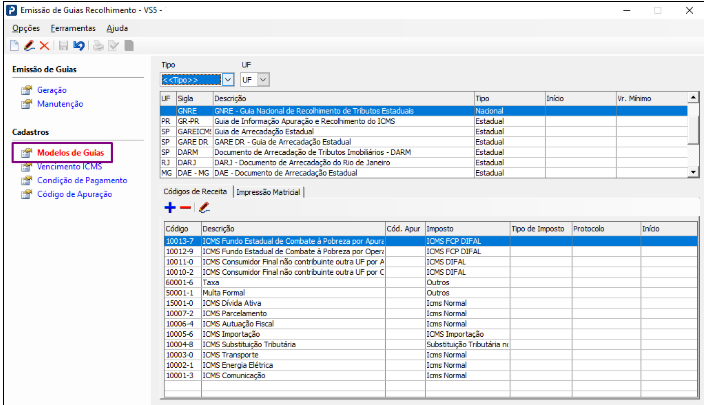The height and width of the screenshot is (405, 704).
Task: Select the DARJ guide row
Action: pos(424,163)
